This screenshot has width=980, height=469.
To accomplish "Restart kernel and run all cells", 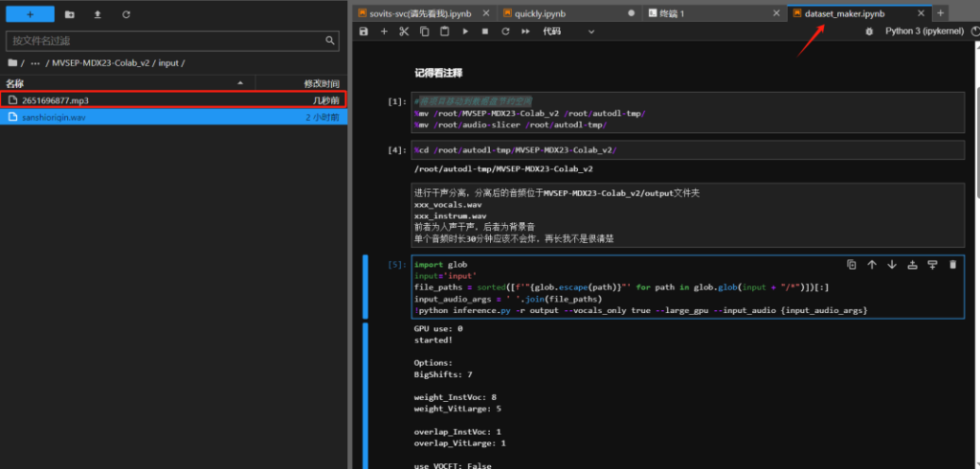I will point(525,32).
